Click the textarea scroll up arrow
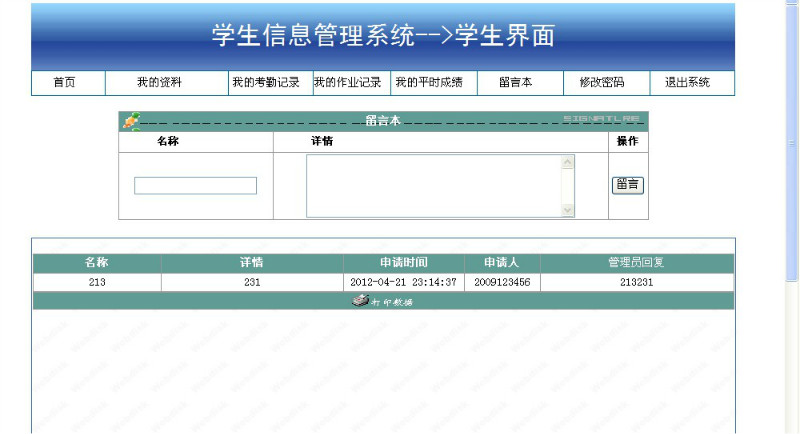This screenshot has width=800, height=434. (567, 162)
